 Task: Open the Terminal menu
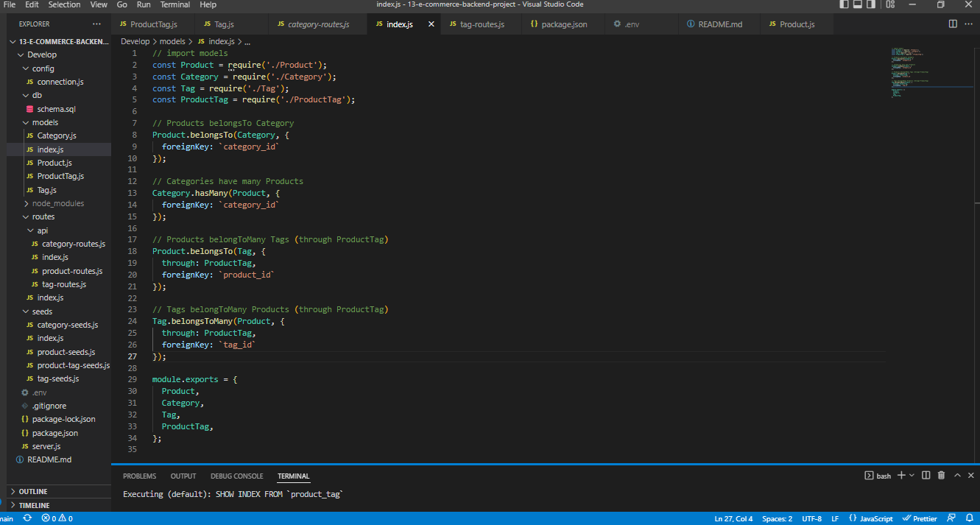175,4
